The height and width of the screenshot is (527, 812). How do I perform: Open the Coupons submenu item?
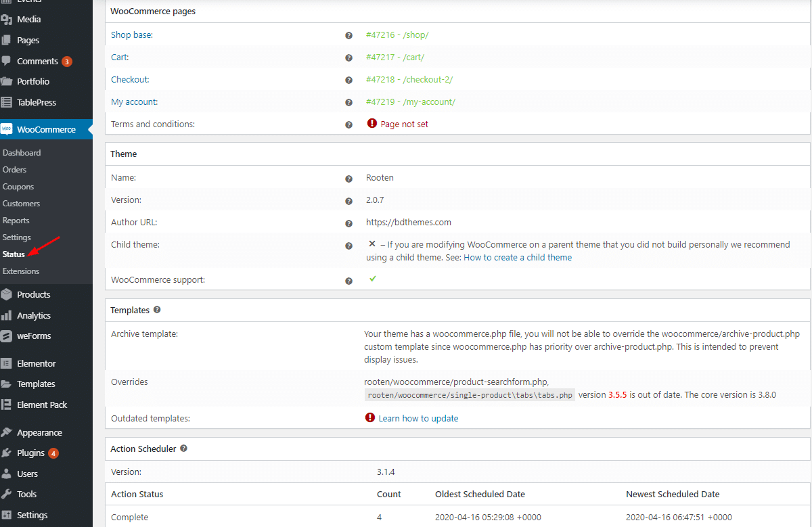18,187
